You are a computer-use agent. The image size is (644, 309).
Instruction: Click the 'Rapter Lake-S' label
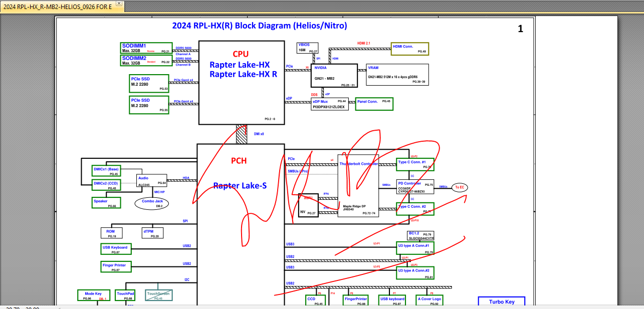tap(240, 186)
